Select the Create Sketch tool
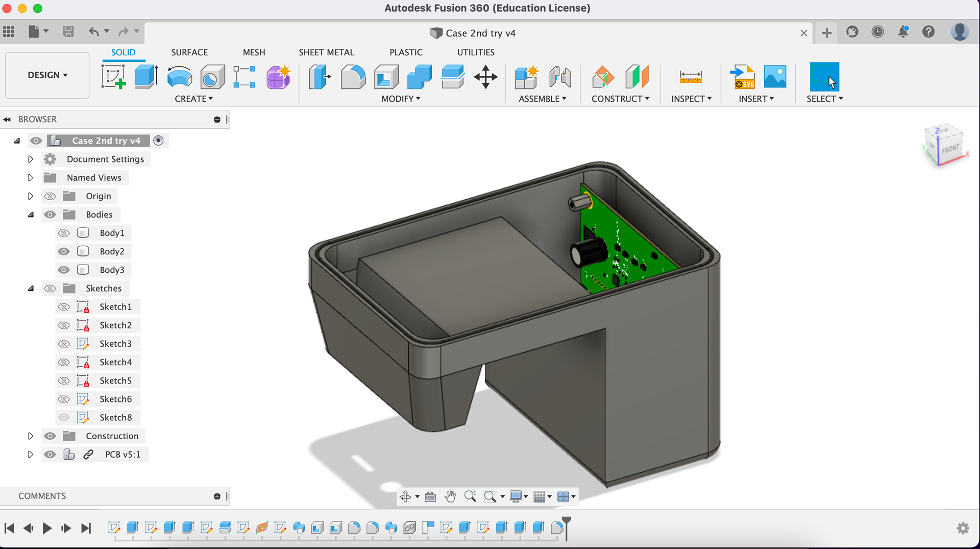 coord(114,77)
